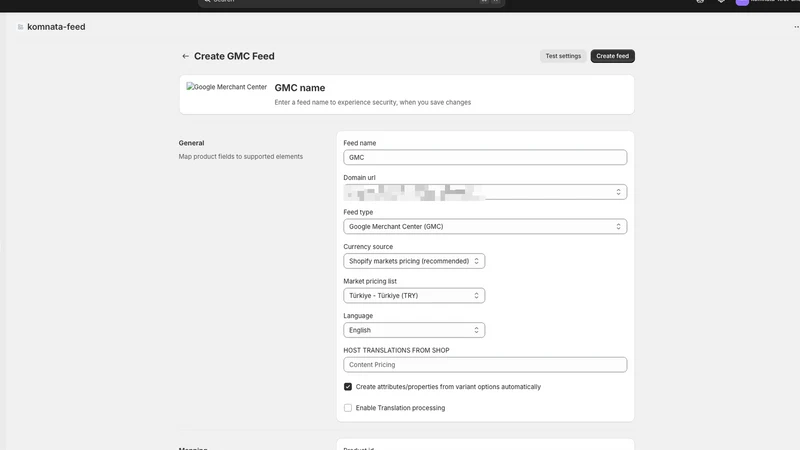Click the Test settings button
The width and height of the screenshot is (800, 450).
(563, 56)
